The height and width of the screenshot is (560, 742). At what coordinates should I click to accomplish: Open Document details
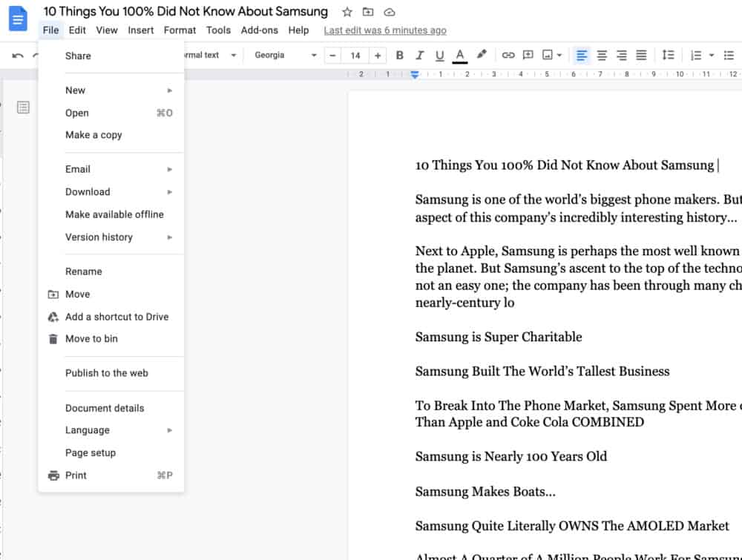click(x=111, y=408)
